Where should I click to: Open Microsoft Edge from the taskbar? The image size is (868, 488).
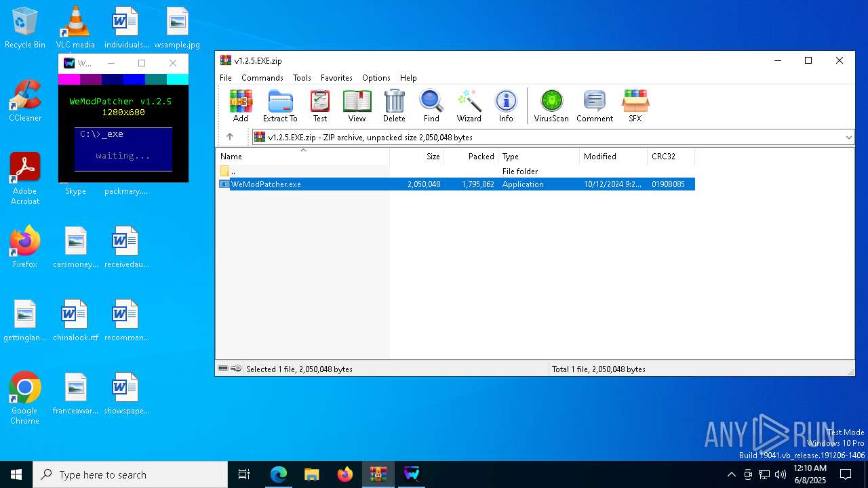pos(279,474)
